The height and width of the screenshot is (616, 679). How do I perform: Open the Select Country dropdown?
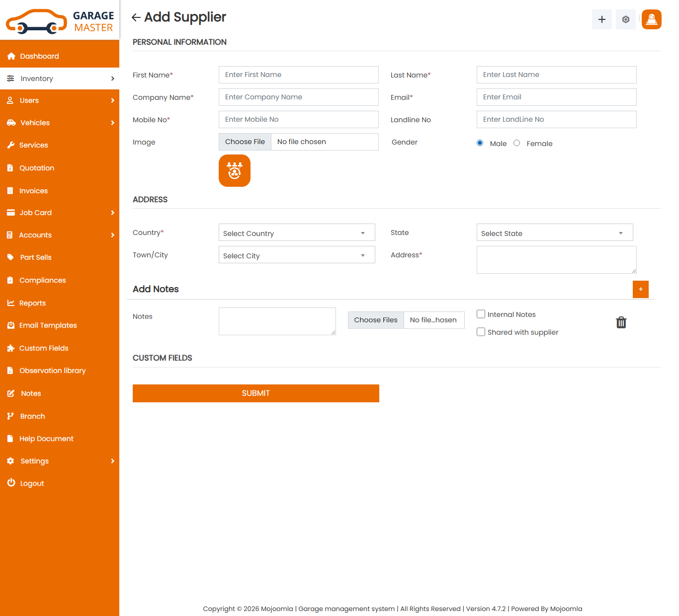pyautogui.click(x=296, y=232)
